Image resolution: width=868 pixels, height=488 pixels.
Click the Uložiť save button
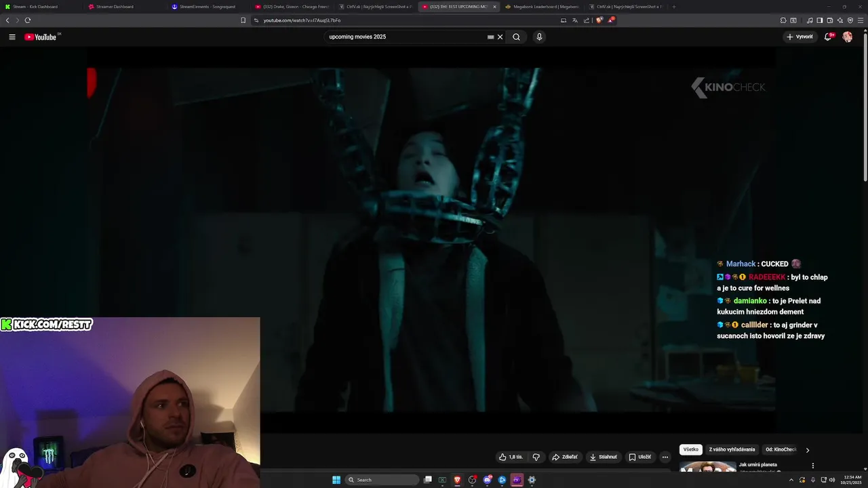(639, 457)
